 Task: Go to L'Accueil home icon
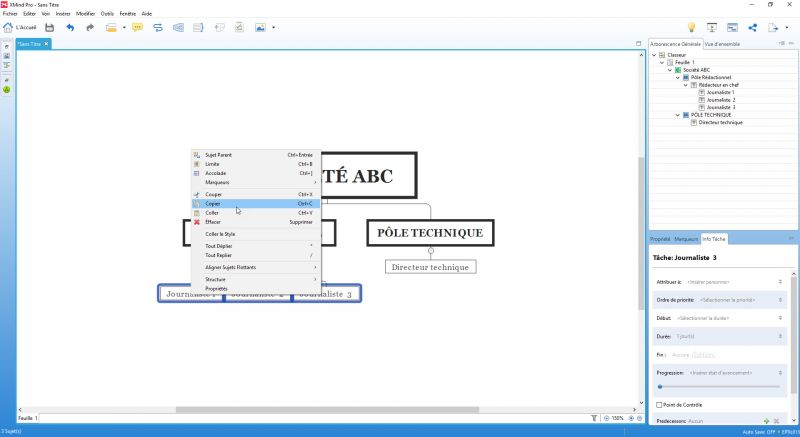click(20, 28)
